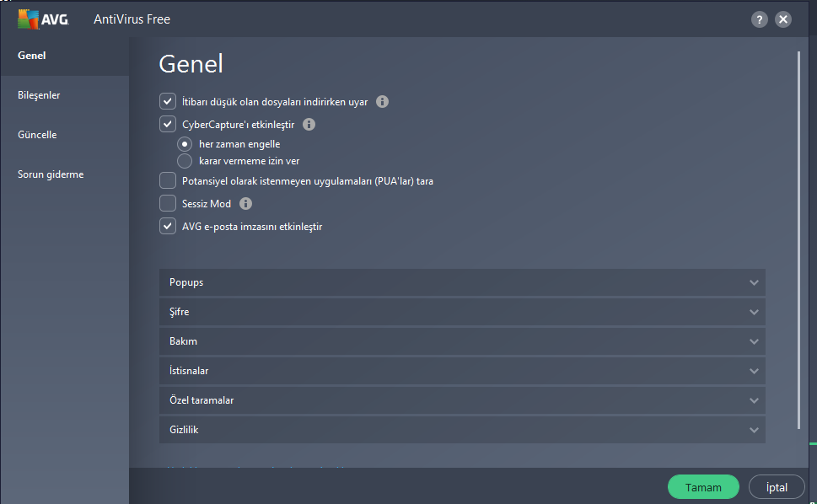
Task: Click info icon beside low-reputation download warning
Action: point(382,102)
